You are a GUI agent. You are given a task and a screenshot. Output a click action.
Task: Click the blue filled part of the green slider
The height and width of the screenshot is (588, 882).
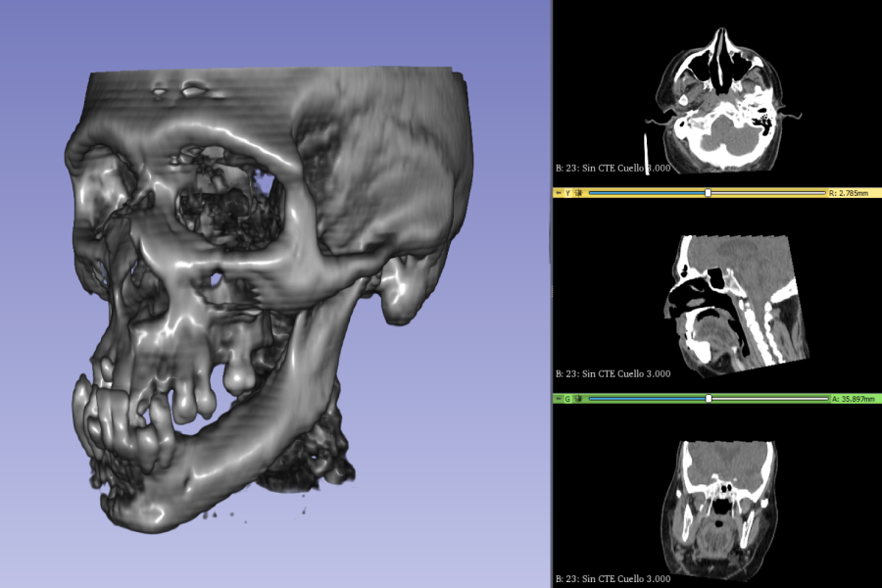(x=647, y=399)
